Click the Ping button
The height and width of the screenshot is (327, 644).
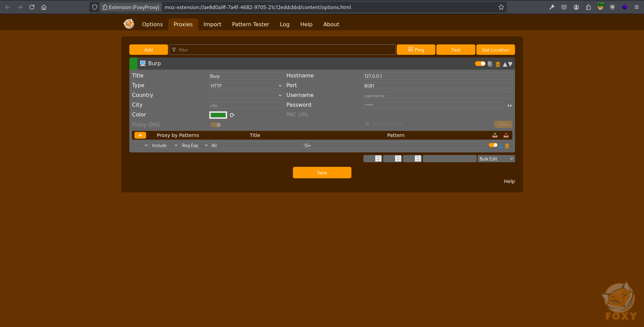tap(416, 50)
